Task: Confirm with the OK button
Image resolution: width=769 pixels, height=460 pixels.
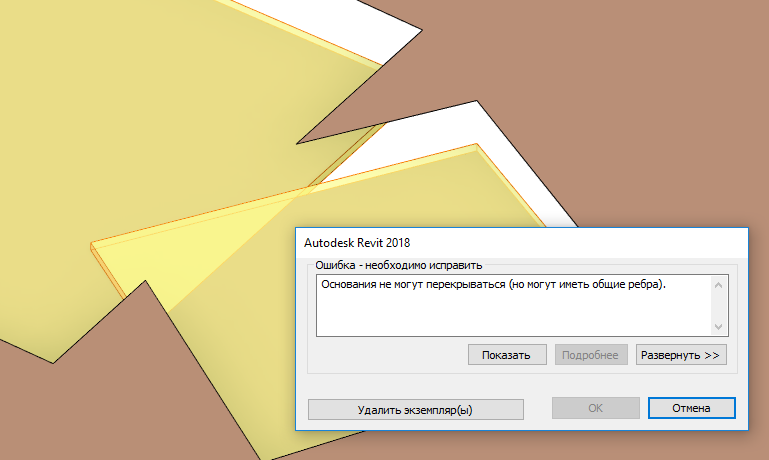Action: coord(595,408)
